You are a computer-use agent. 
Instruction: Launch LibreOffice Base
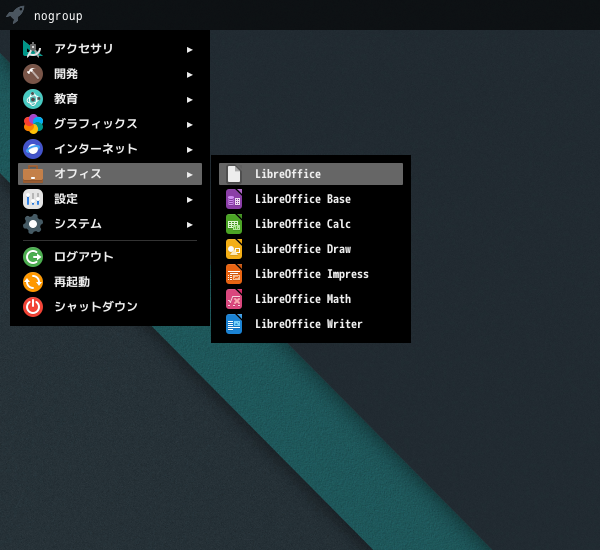(x=311, y=199)
